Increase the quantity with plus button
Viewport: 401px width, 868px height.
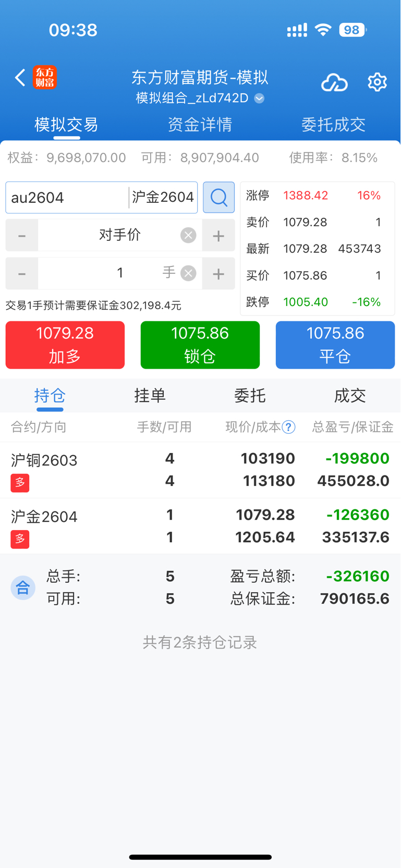pyautogui.click(x=218, y=274)
